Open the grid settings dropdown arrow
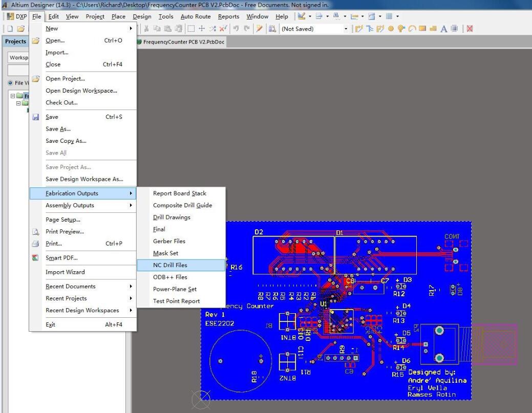Viewport: 532px width, 413px height. pos(397,16)
